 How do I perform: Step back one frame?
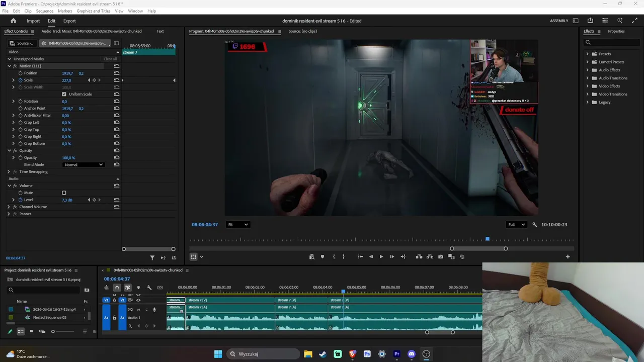(x=371, y=256)
